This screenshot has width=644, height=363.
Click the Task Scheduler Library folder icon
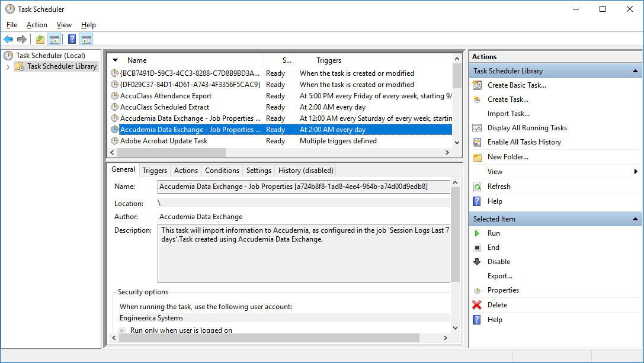tap(20, 66)
